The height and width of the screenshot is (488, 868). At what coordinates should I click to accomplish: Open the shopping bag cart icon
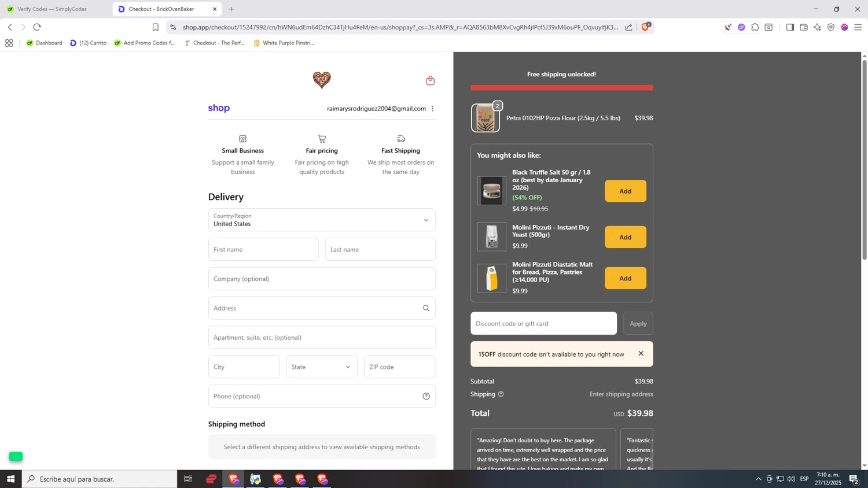click(430, 80)
